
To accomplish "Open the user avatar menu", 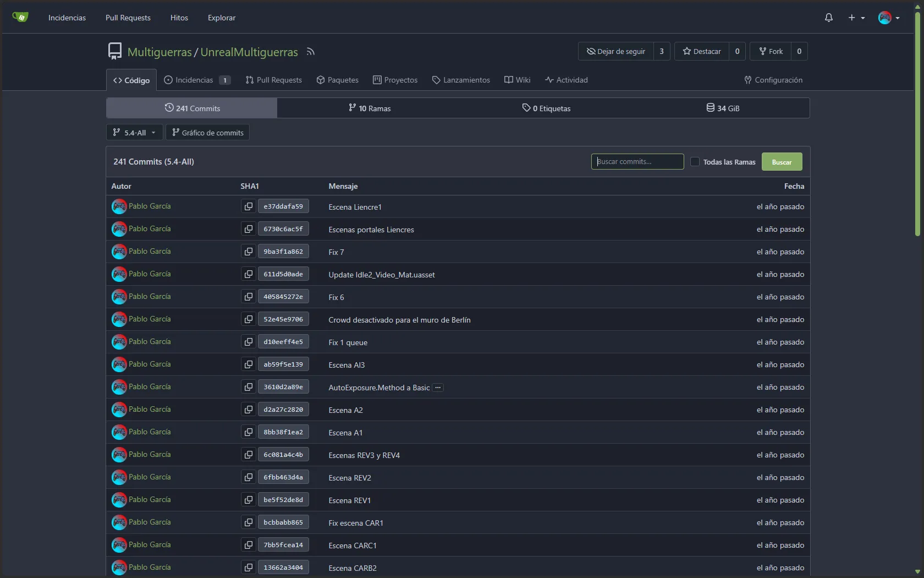I will click(889, 18).
